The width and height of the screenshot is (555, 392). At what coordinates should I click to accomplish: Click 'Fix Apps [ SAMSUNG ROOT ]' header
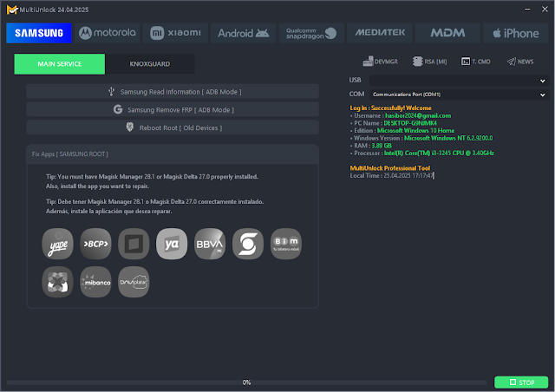[70, 154]
